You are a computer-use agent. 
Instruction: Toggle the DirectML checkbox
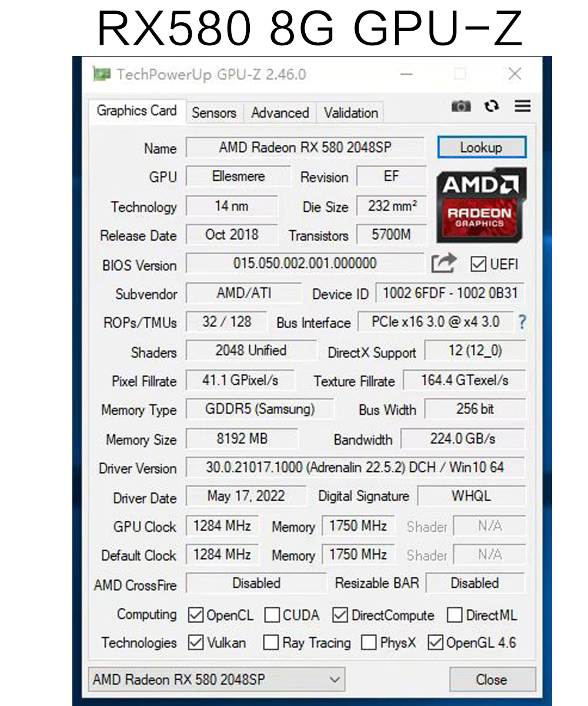455,615
